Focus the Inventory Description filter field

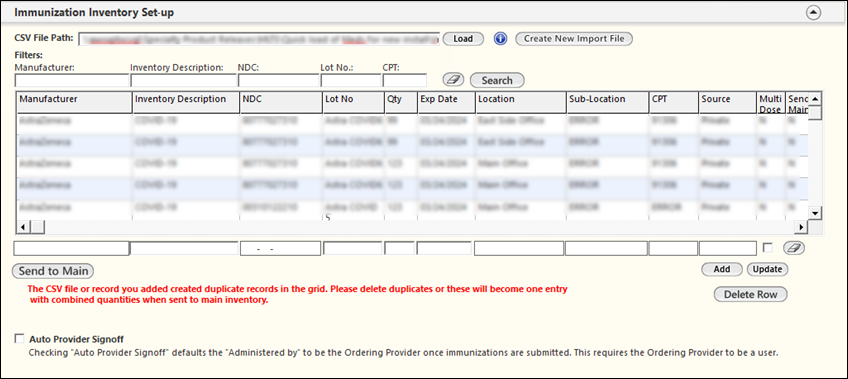point(183,81)
